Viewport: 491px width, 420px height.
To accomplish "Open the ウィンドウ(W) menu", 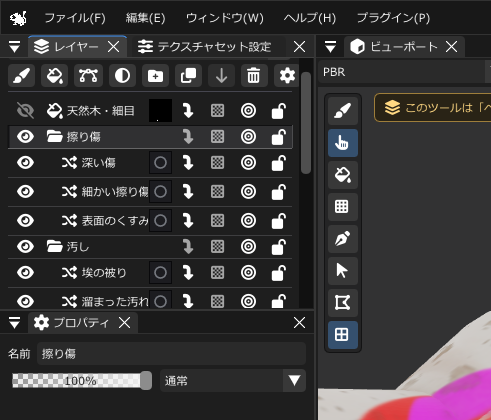I will tap(225, 18).
